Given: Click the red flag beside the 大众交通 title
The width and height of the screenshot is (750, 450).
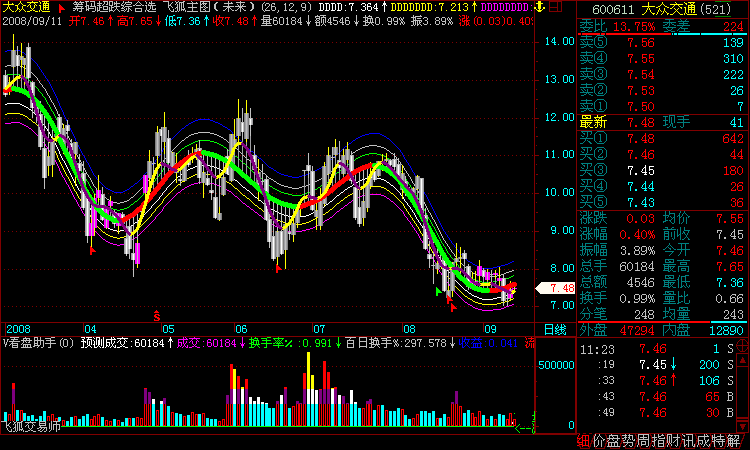Looking at the screenshot, I should pyautogui.click(x=61, y=8).
